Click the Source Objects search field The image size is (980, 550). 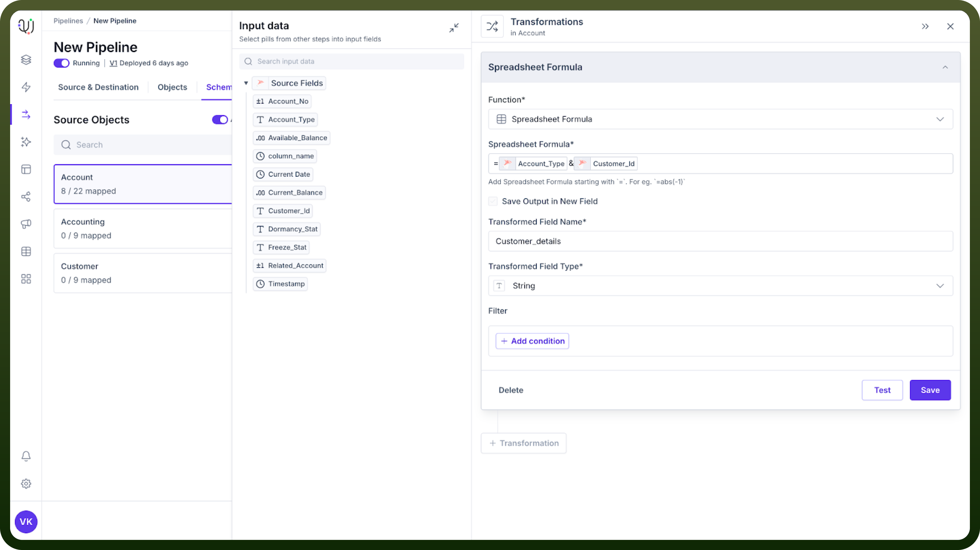click(143, 145)
